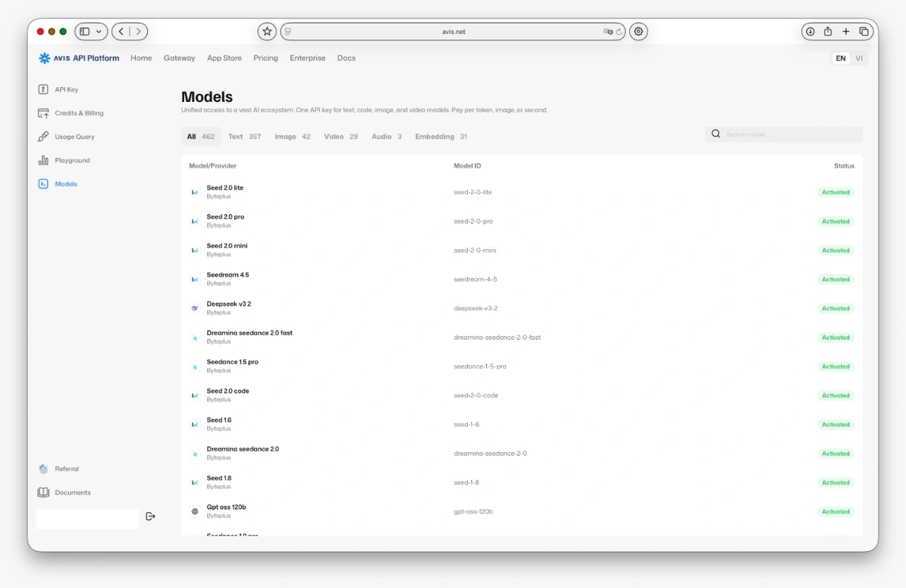Open the Docs nav link

[346, 58]
